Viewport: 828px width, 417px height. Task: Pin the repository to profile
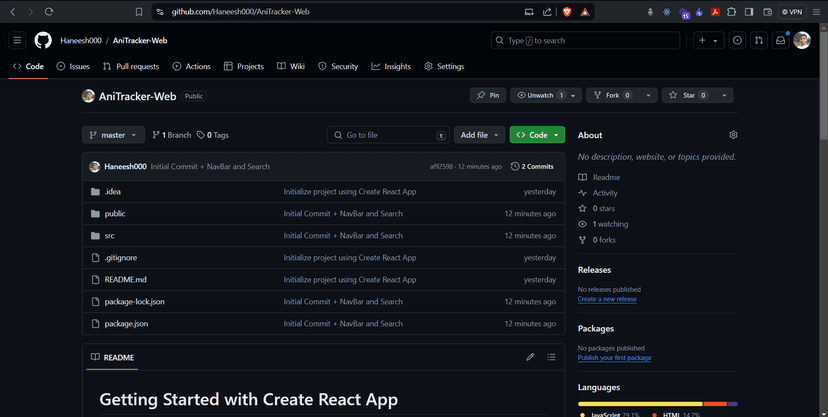487,95
